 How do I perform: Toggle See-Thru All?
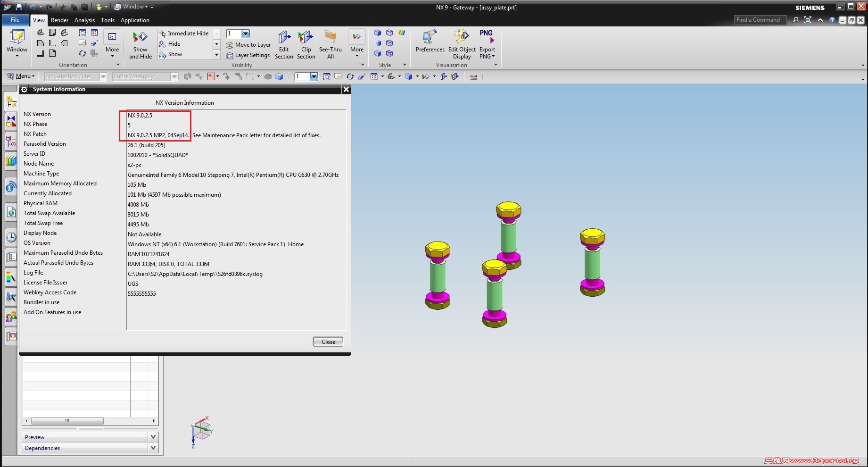(331, 45)
